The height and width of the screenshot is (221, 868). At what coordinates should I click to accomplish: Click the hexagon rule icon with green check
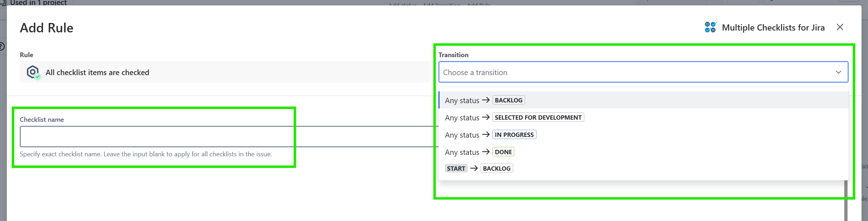(x=33, y=72)
